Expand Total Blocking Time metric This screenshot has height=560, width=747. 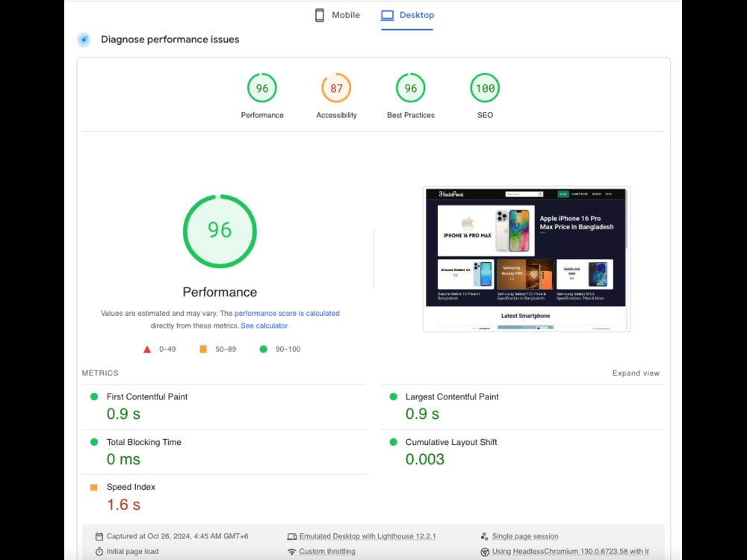[x=224, y=452]
